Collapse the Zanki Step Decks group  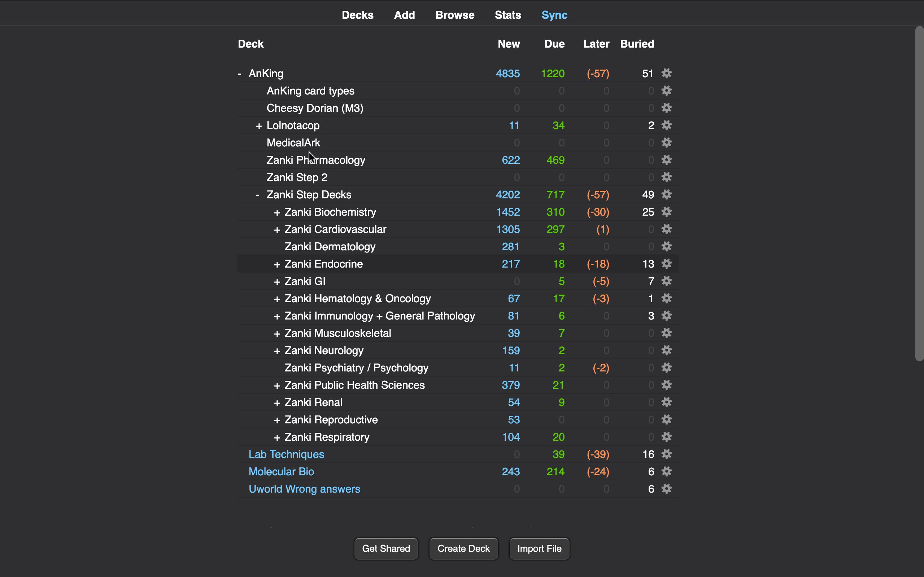point(258,195)
